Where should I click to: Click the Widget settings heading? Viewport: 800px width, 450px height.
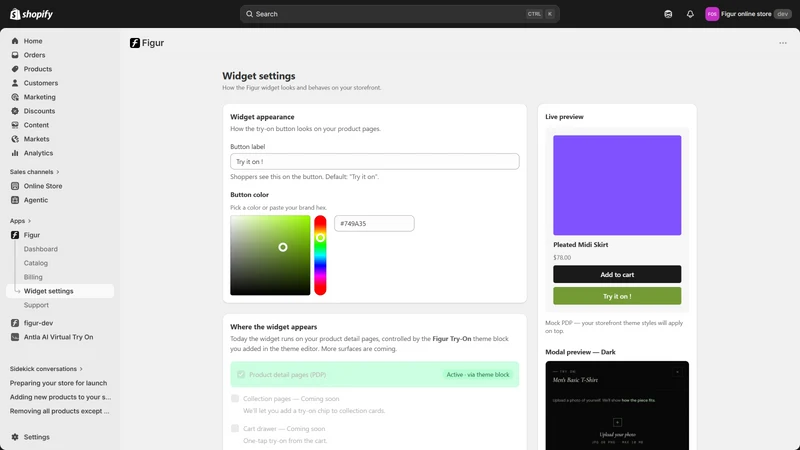click(x=259, y=76)
